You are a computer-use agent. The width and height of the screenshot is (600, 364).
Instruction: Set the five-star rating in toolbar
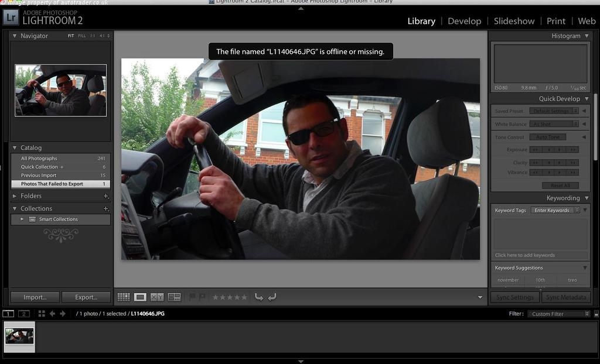pos(244,297)
